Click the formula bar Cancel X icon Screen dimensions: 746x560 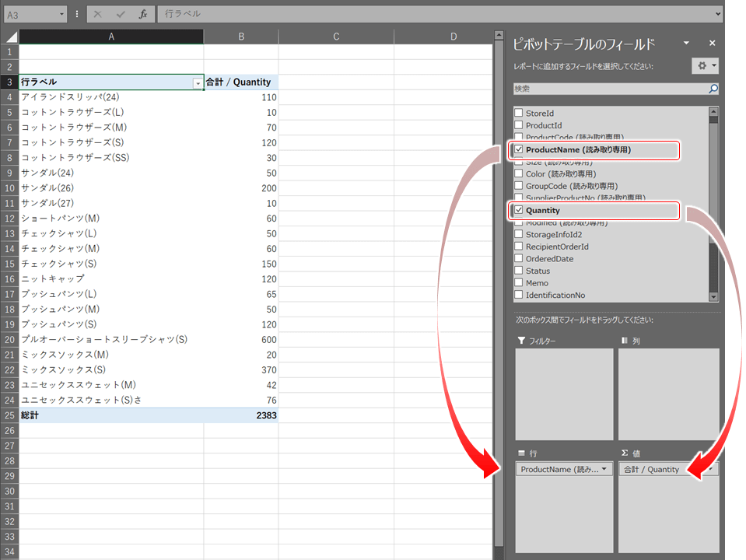[97, 14]
